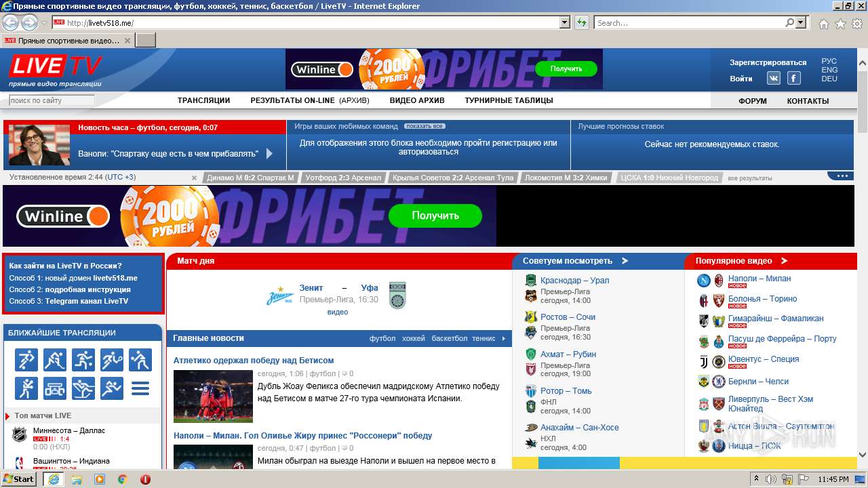
Task: Show hidden system tray icons arrow
Action: point(756,479)
